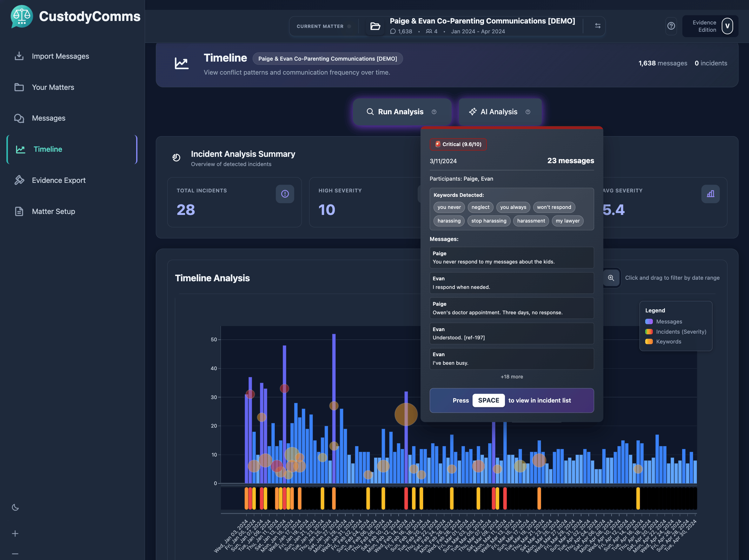This screenshot has width=749, height=560.
Task: Click the 23 messages count
Action: [571, 161]
